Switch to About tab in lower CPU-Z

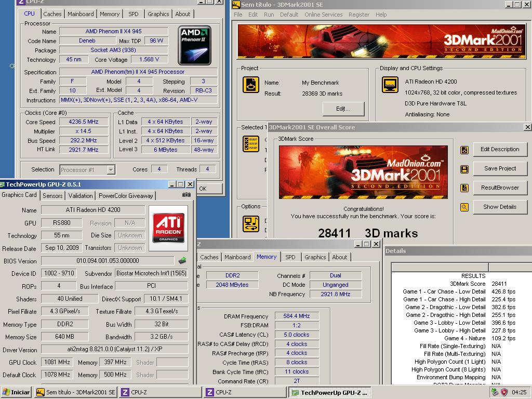339,257
